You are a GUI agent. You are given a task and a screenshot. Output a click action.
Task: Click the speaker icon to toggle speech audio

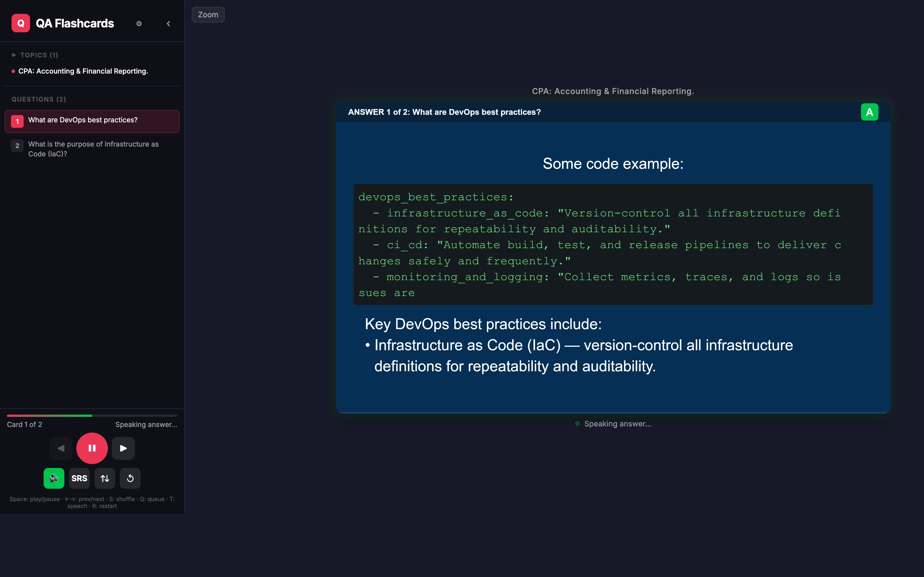[53, 478]
